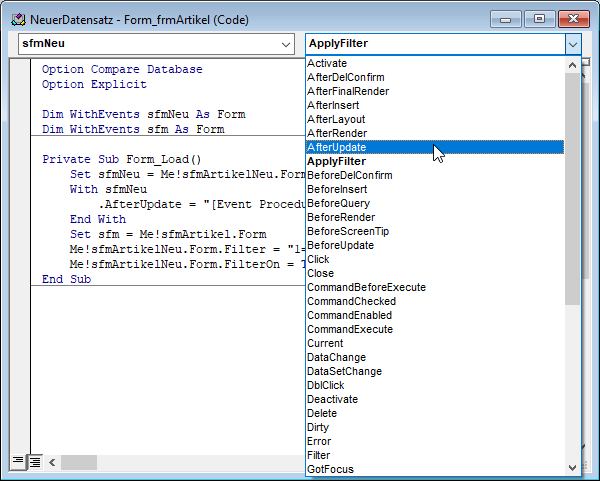
Task: Pick BeforeDelConfirm from list
Action: 435,175
